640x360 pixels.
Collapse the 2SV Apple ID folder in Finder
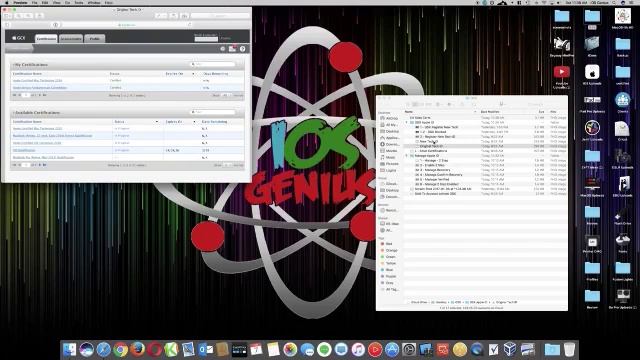tap(407, 122)
